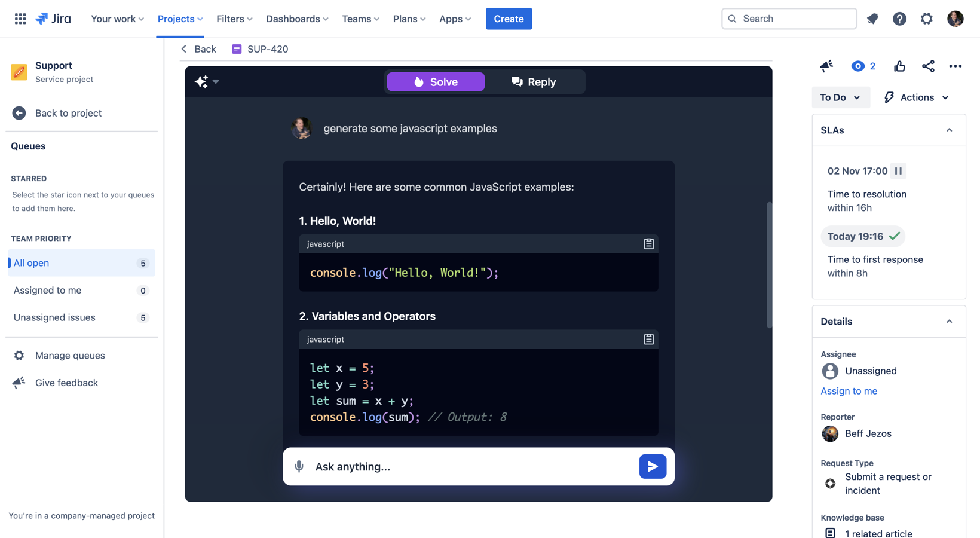Select the Assigned to me queue

81,291
